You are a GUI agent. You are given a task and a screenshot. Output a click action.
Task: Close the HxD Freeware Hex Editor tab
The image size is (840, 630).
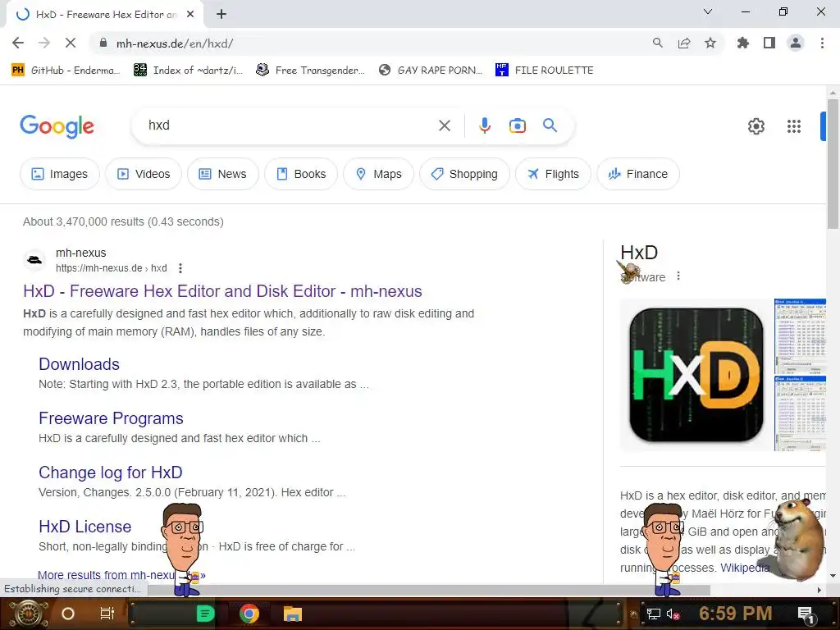[190, 15]
